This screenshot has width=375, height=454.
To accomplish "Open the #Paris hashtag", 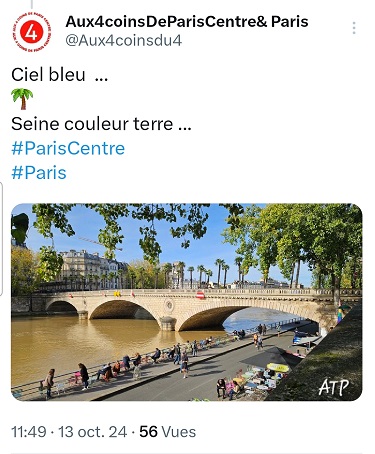I will (x=39, y=173).
